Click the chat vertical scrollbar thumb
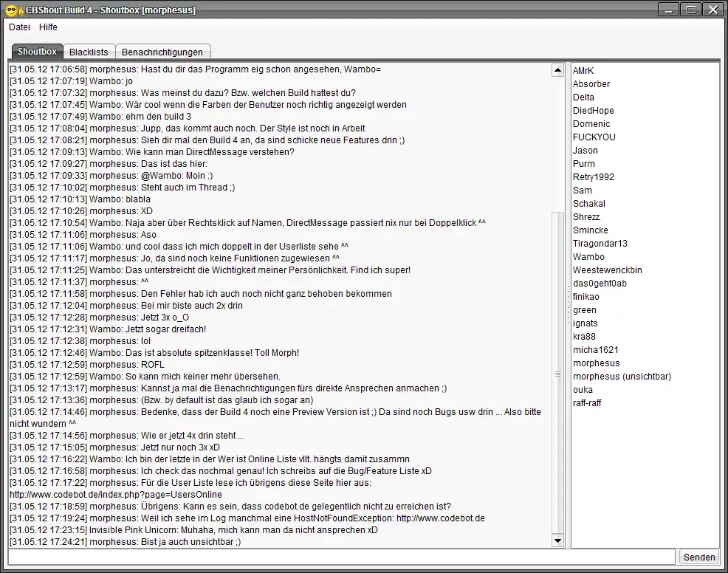728x573 pixels. [557, 374]
